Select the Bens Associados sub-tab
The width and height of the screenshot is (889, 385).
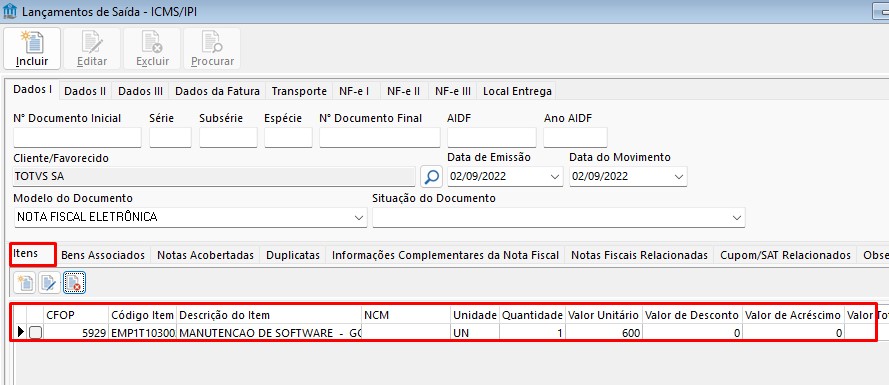[x=103, y=255]
